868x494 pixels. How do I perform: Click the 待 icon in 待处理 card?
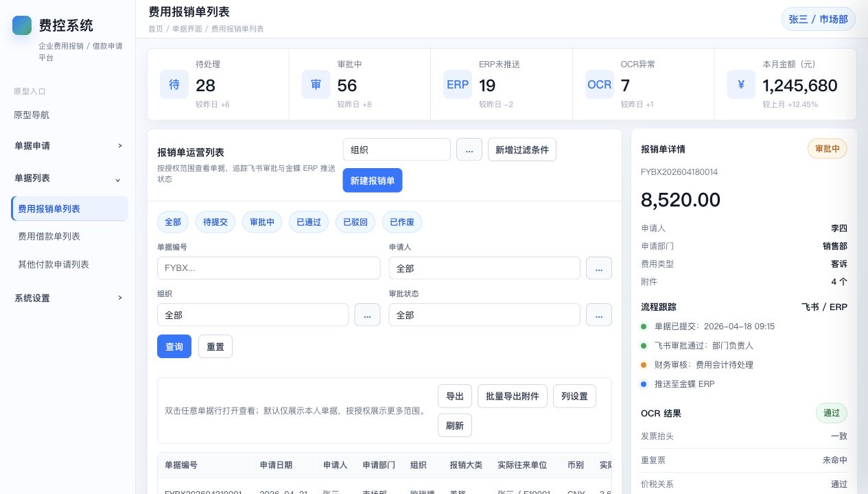tap(174, 84)
